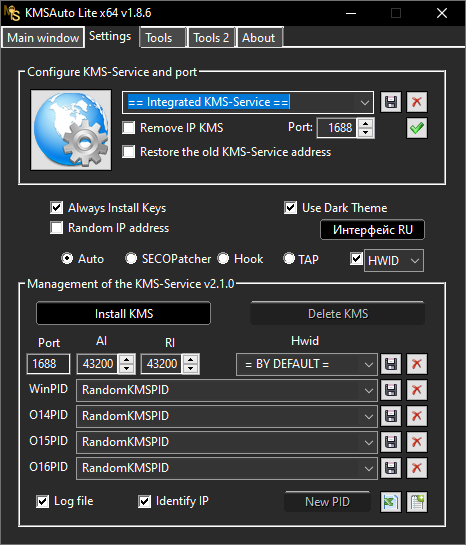The image size is (466, 545).
Task: Increase the AI 43200 value
Action: 126,360
